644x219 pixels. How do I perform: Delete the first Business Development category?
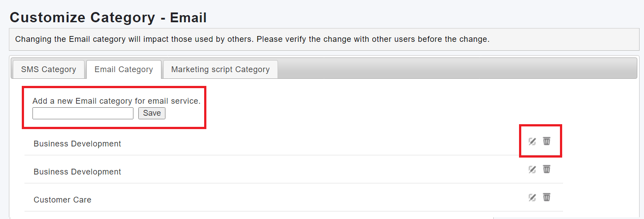pyautogui.click(x=547, y=141)
